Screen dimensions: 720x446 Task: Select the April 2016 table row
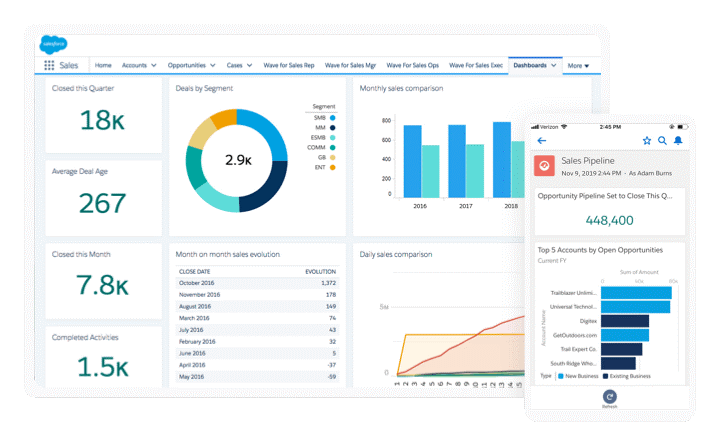click(257, 365)
